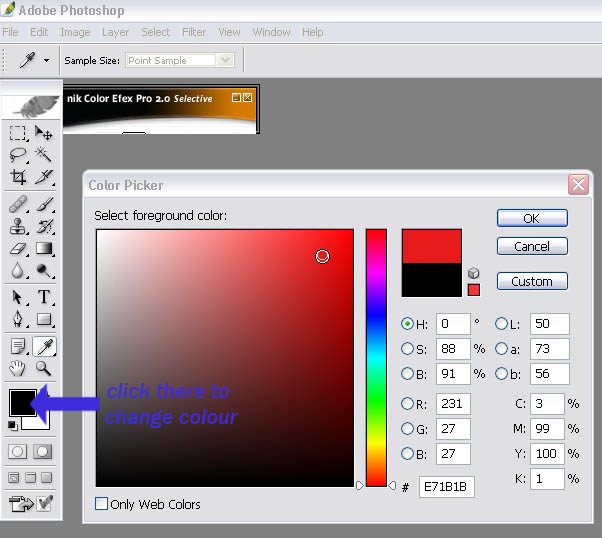This screenshot has height=538, width=602.
Task: Click the hex color code field
Action: click(447, 486)
